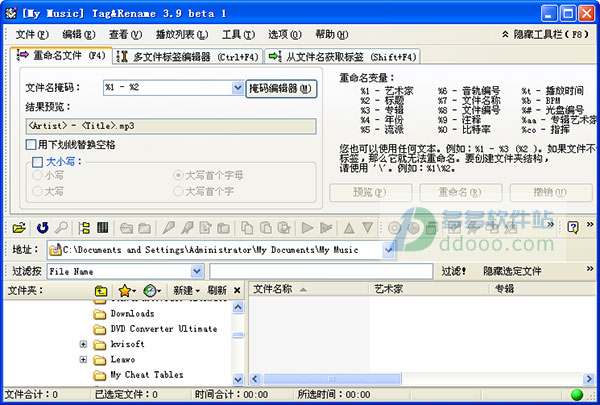
Task: Expand the main toolbar overflow chevron
Action: (551, 224)
